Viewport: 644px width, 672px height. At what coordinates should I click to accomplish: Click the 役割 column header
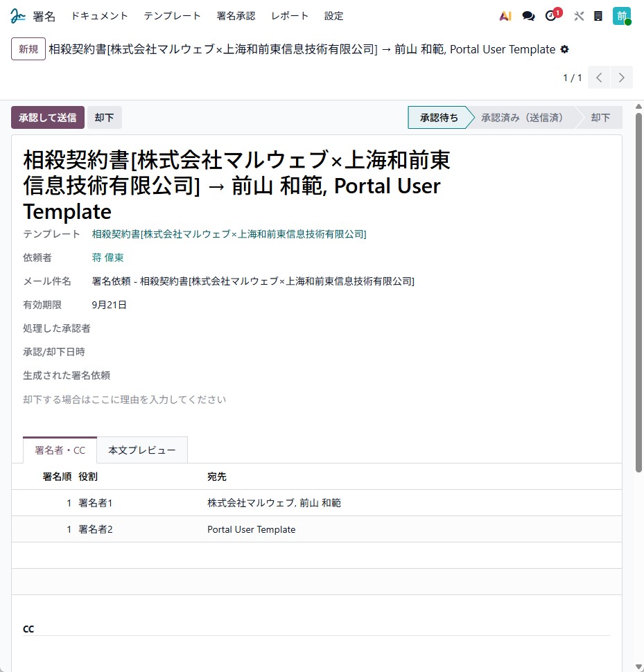[88, 477]
